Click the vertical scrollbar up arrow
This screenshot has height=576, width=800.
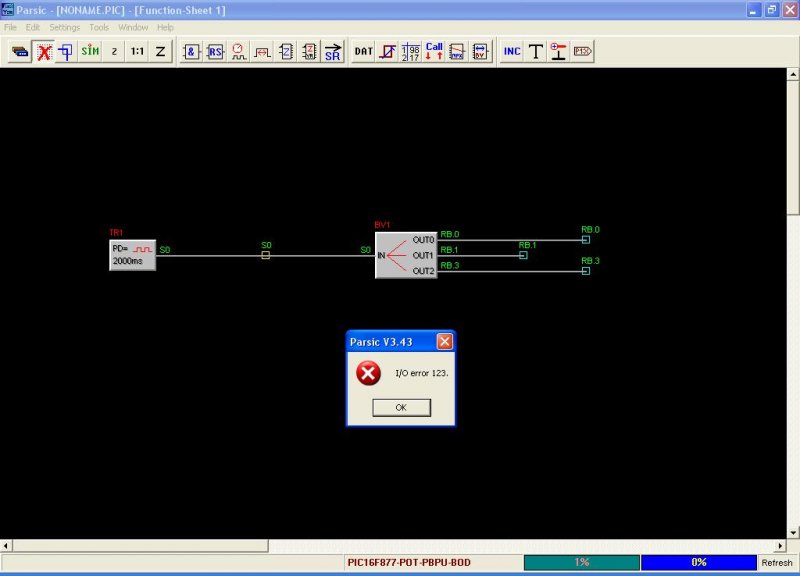(x=793, y=75)
